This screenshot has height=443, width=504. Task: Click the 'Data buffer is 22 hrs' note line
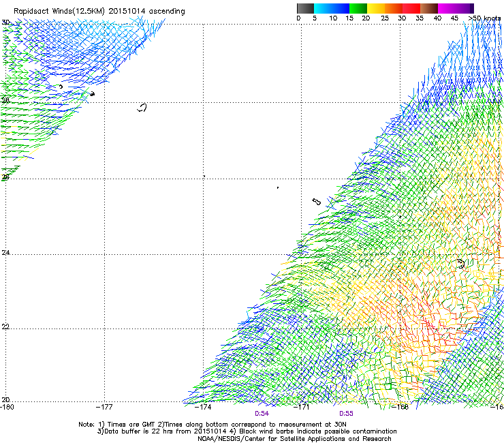(x=247, y=431)
